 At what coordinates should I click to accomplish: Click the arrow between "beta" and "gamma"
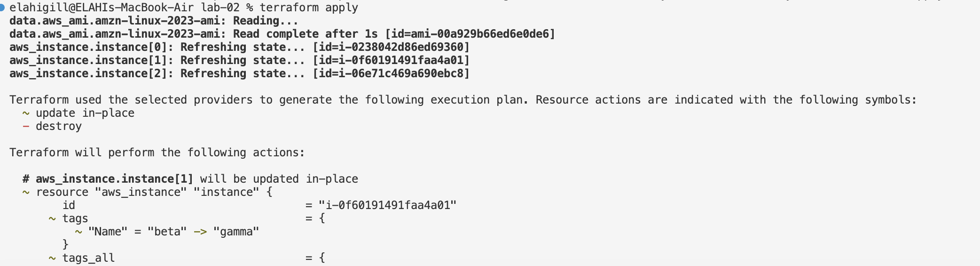click(x=200, y=232)
